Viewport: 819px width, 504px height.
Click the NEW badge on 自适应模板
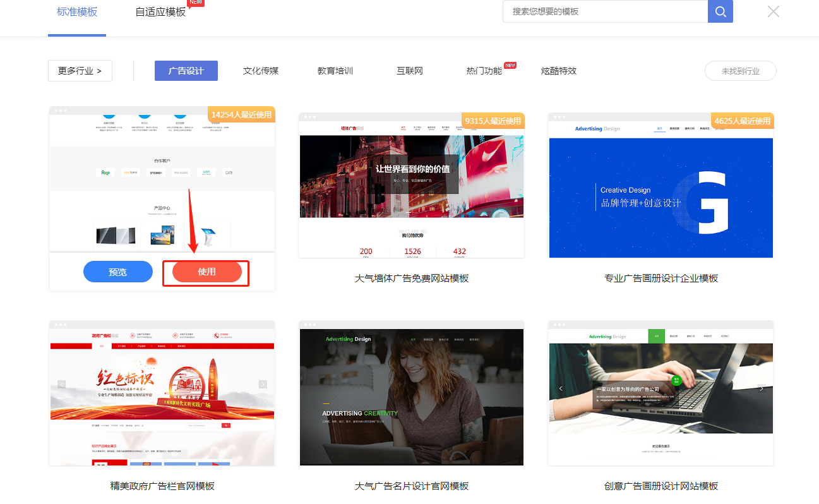pyautogui.click(x=196, y=3)
